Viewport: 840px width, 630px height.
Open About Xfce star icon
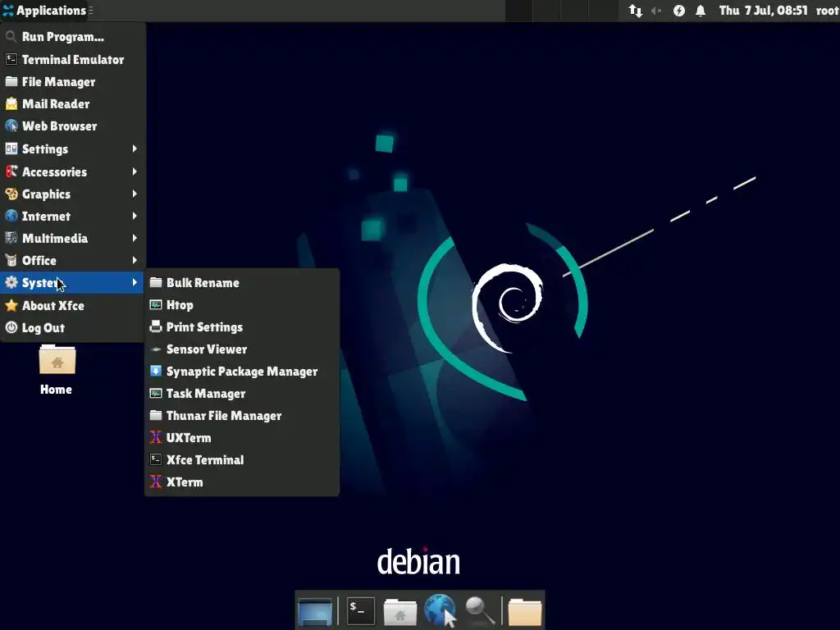tap(11, 305)
